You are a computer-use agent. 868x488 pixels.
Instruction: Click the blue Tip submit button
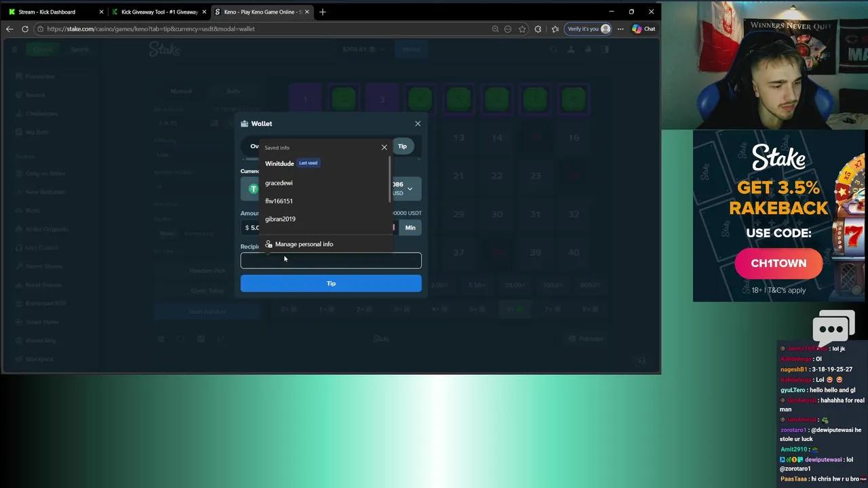click(331, 283)
